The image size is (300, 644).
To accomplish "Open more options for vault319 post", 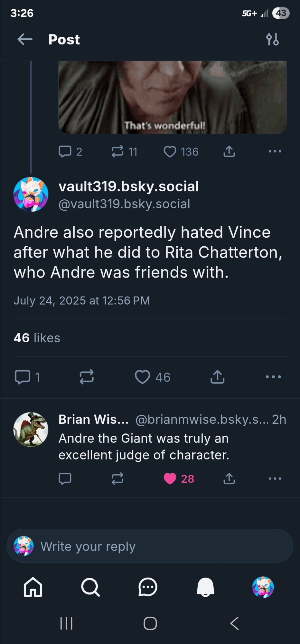I will [x=273, y=377].
